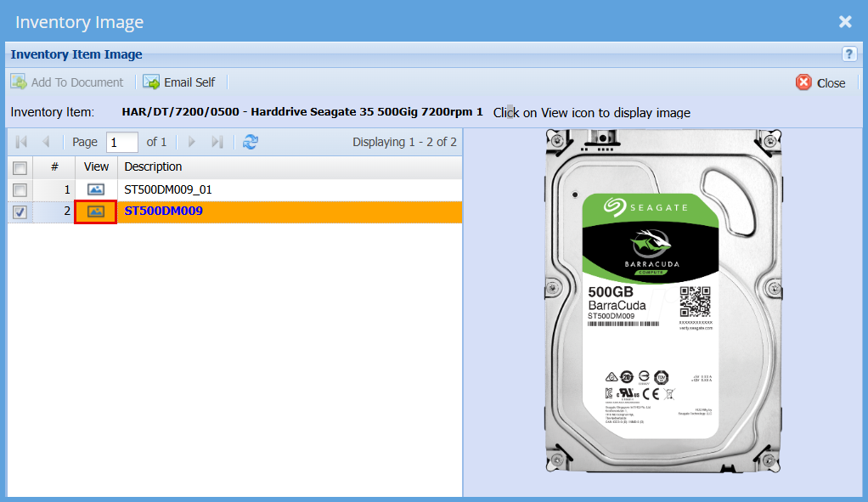Click the inventory item name HAR/DT/7200/0500

click(302, 112)
